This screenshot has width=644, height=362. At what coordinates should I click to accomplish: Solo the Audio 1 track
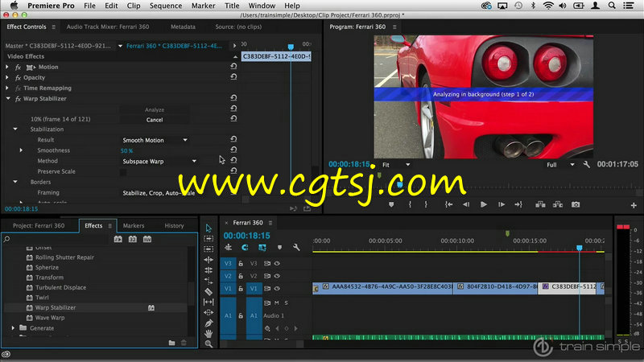[x=287, y=303]
